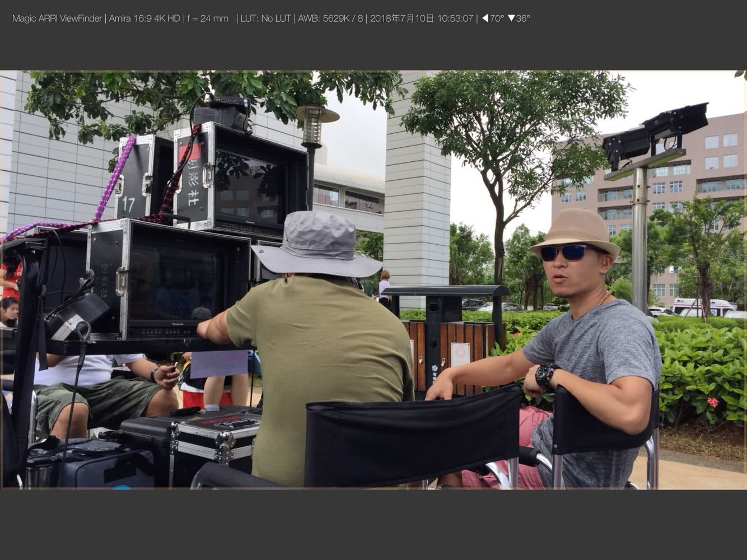Open the f = 24 mm focal length setting
747x560 pixels.
point(208,18)
